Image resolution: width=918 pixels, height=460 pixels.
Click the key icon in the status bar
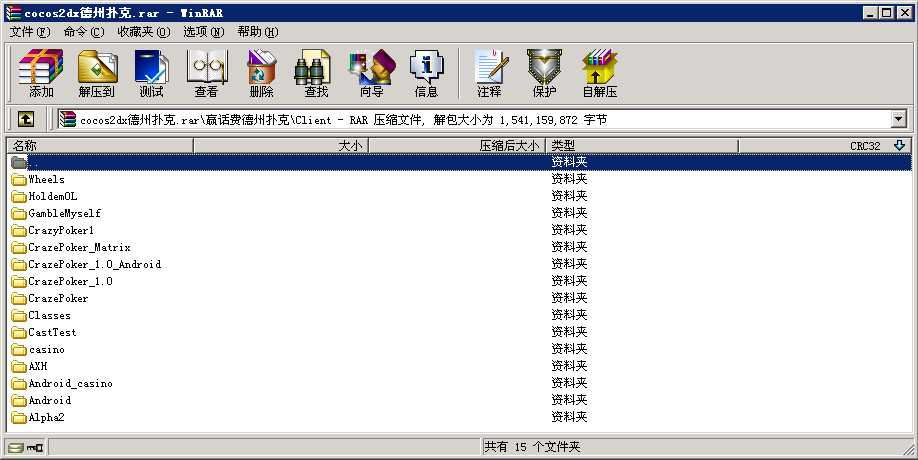point(35,448)
